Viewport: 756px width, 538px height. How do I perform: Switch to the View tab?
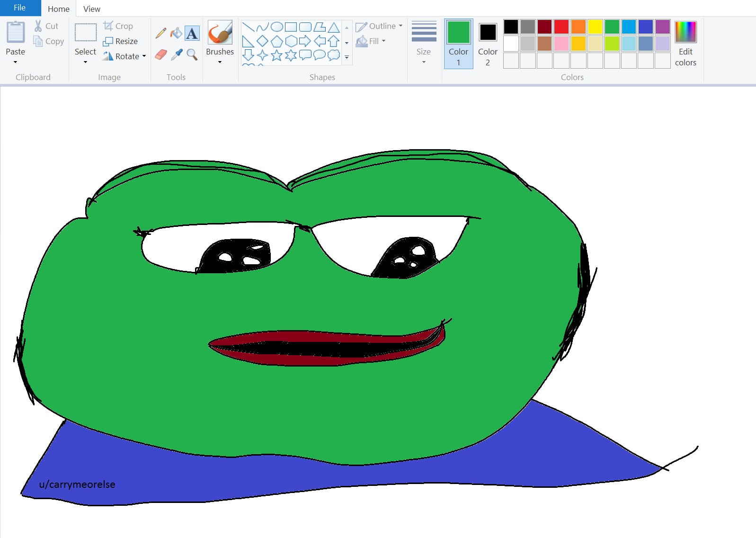click(92, 9)
